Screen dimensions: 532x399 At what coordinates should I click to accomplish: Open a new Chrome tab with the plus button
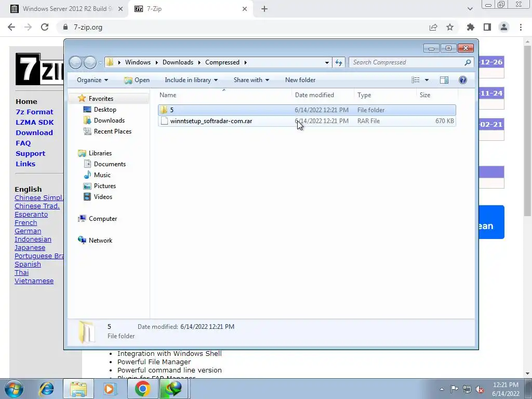(264, 9)
